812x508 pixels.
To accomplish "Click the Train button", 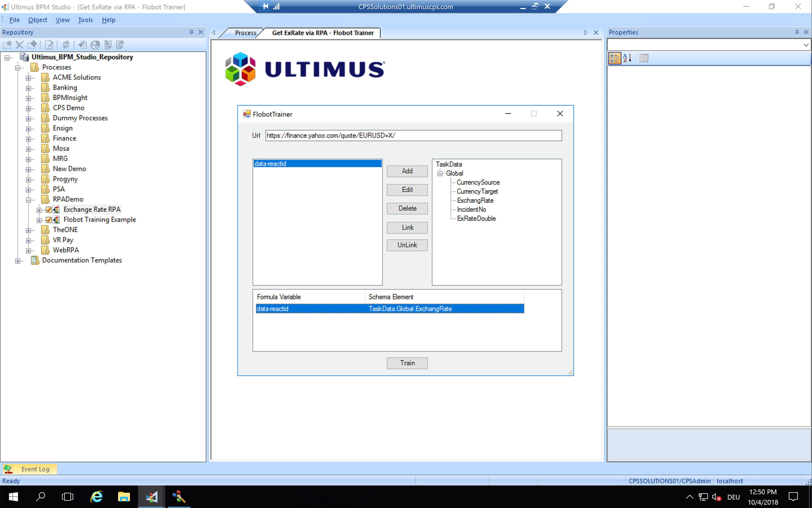I will click(407, 363).
